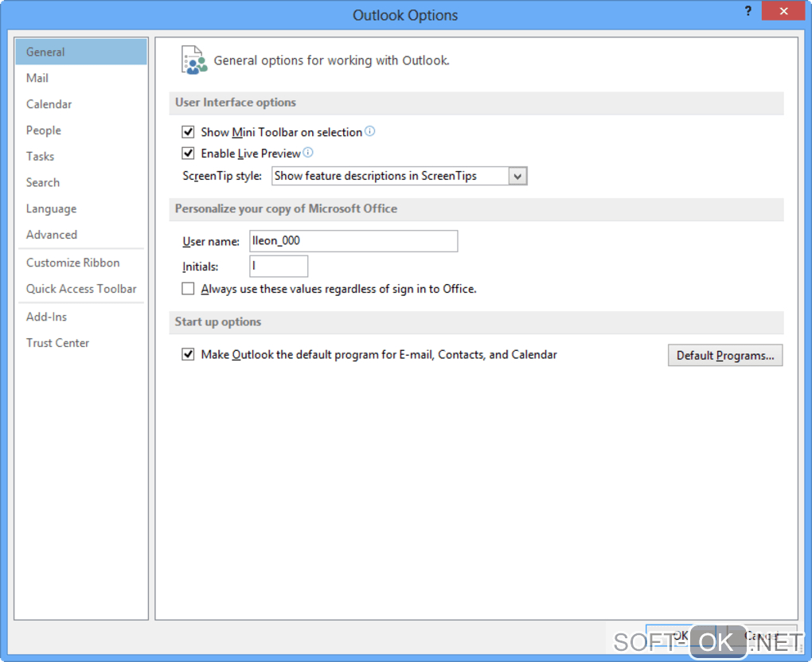
Task: Open the Search category
Action: (x=81, y=183)
